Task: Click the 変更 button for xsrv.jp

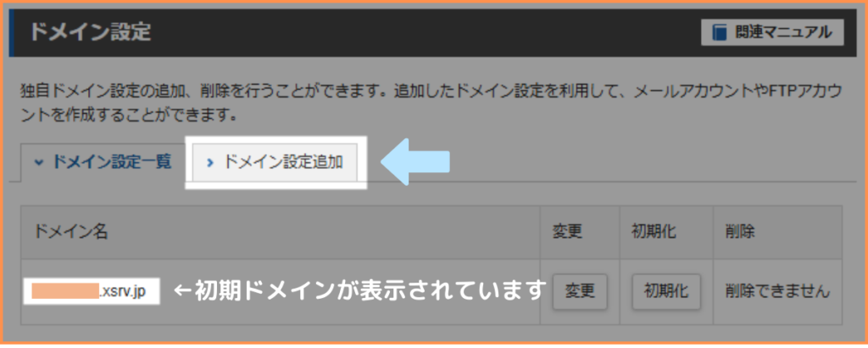Action: click(x=580, y=291)
